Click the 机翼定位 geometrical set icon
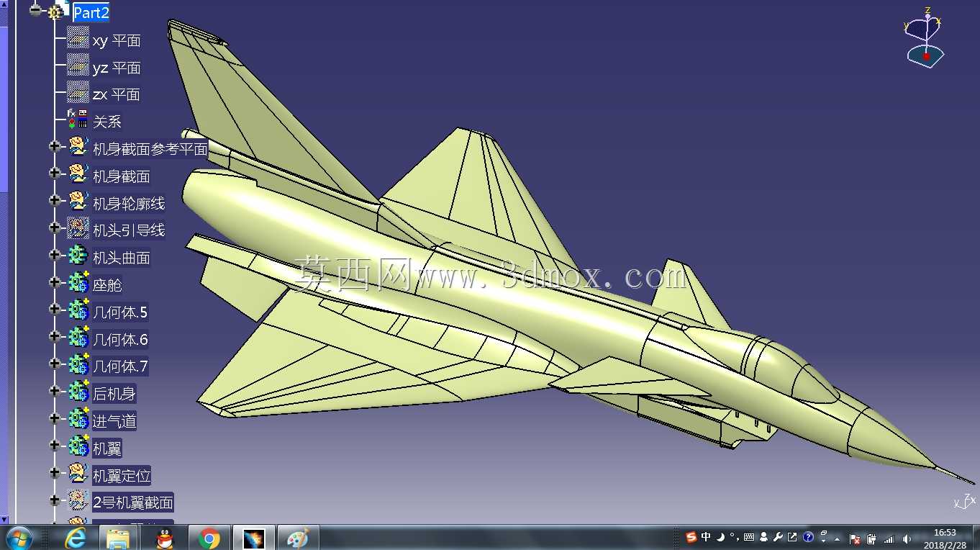980x550 pixels. tap(78, 474)
